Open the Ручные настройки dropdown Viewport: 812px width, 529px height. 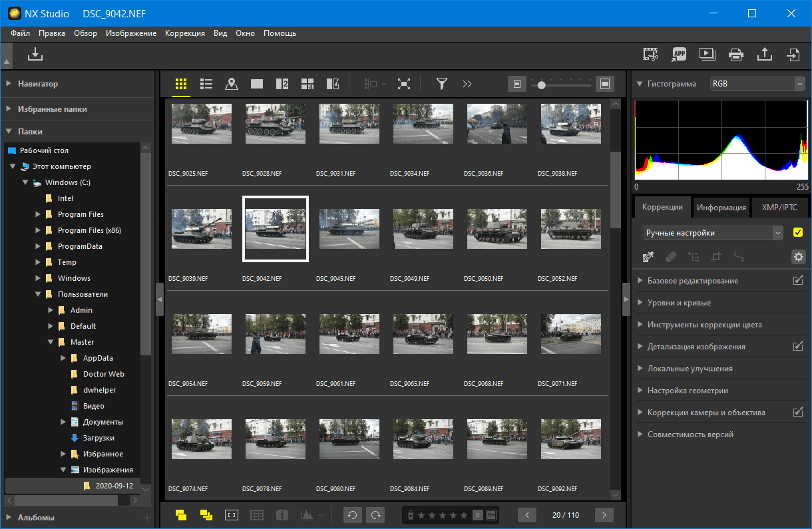[713, 233]
